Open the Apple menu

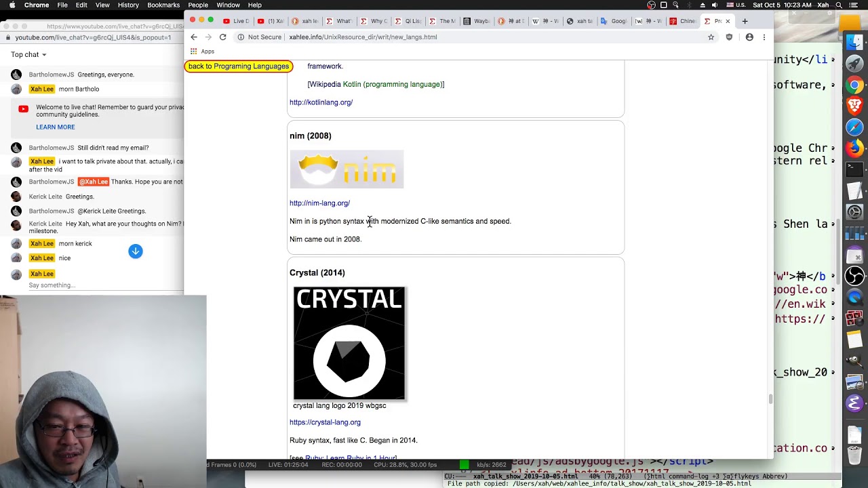pos(11,5)
